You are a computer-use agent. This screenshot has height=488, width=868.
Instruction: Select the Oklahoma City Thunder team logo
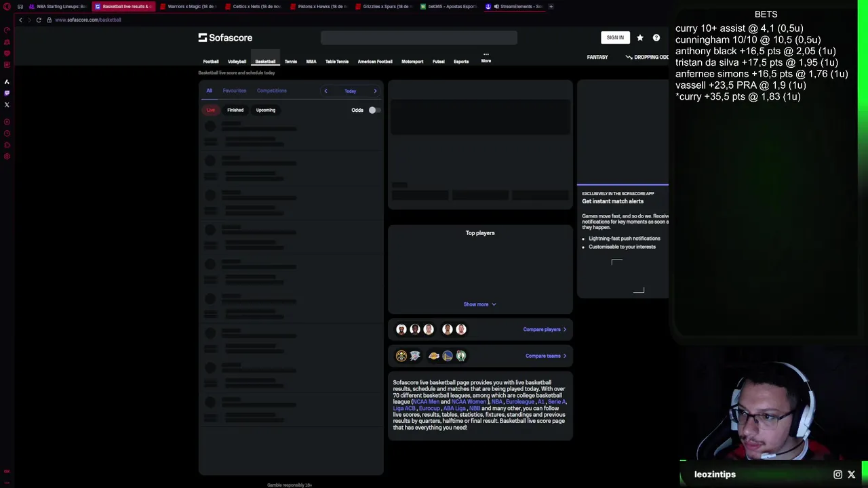point(415,356)
